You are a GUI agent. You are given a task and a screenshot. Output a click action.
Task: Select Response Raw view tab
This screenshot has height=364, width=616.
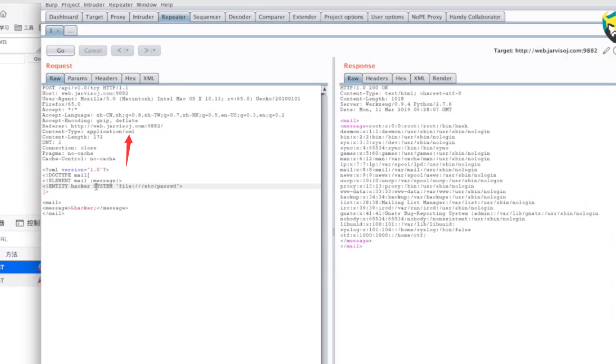353,78
